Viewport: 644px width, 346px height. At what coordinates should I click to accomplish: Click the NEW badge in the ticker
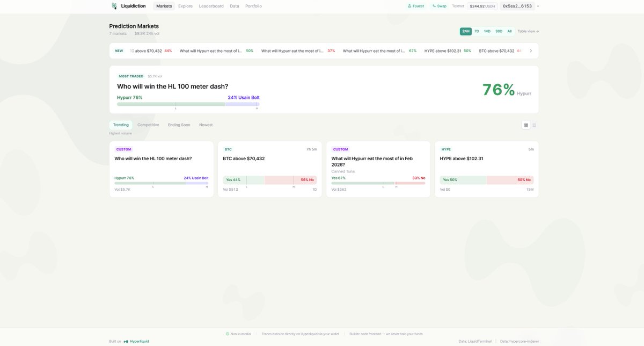[119, 51]
